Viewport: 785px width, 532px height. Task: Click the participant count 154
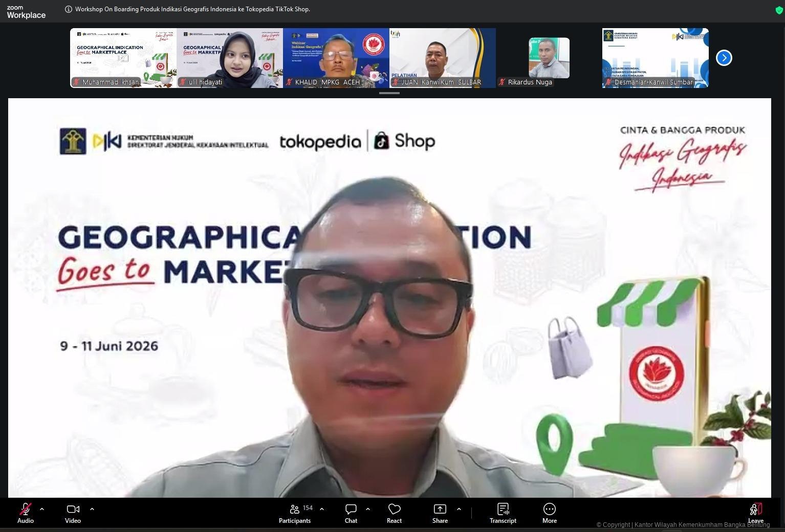(x=308, y=508)
